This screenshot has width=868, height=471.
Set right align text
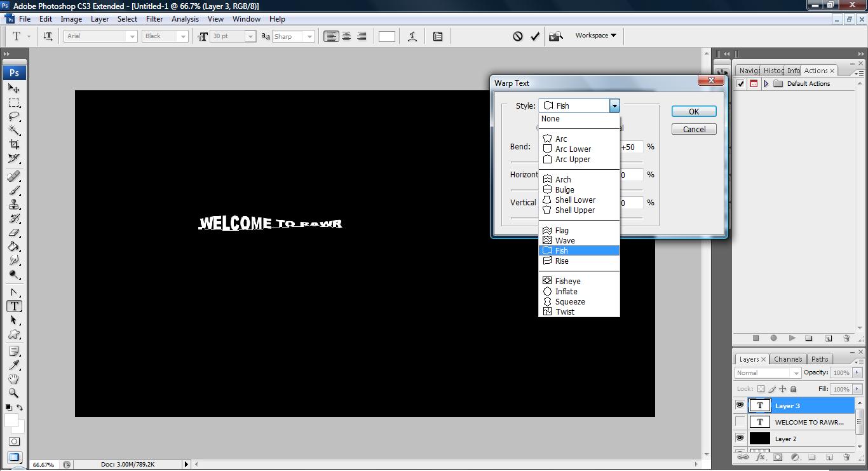click(x=362, y=36)
